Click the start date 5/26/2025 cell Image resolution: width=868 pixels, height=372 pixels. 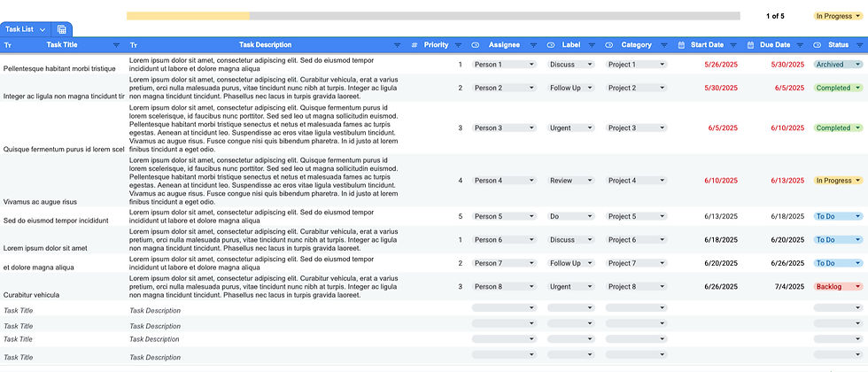click(721, 64)
